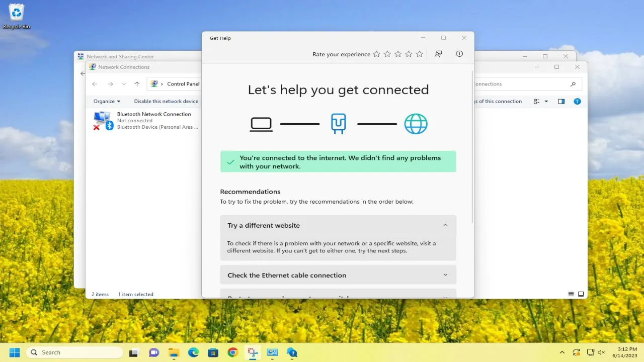The width and height of the screenshot is (644, 362).
Task: Open Snipping Tool on the taskbar
Action: pos(252,352)
